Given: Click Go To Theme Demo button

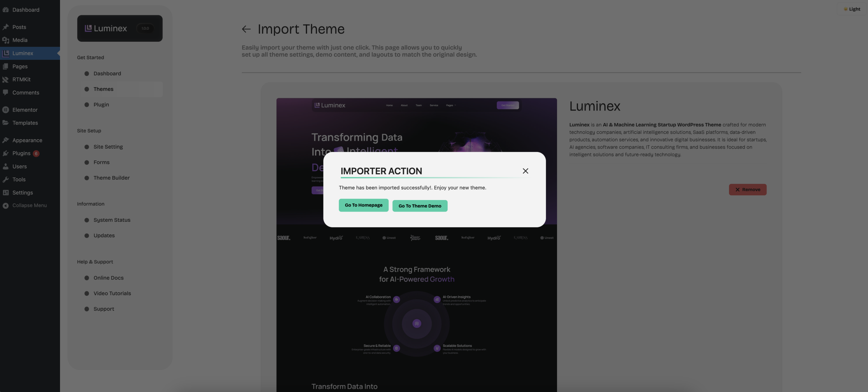Looking at the screenshot, I should coord(420,206).
